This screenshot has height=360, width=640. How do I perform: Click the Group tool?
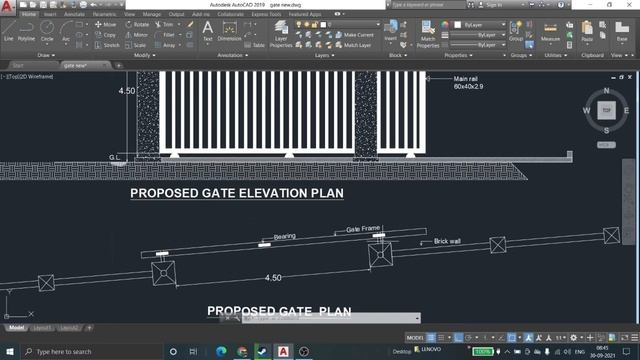516,31
